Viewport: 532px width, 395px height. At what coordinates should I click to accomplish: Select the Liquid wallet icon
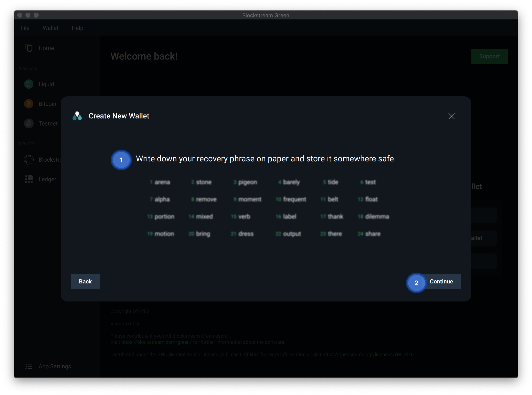[29, 84]
